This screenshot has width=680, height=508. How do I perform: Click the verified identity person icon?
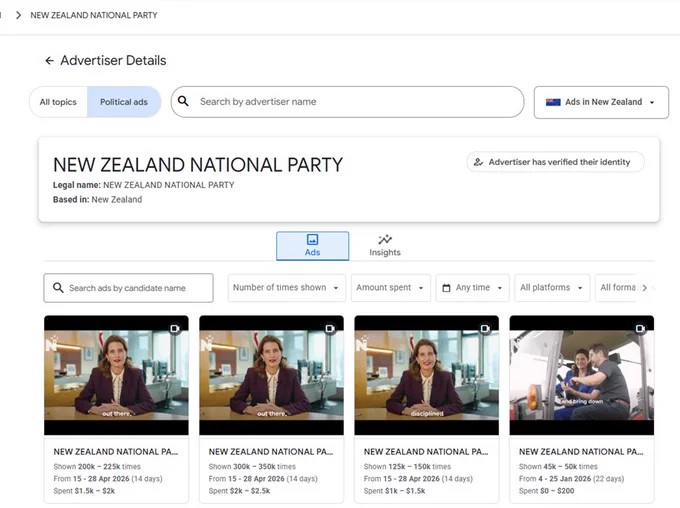478,162
